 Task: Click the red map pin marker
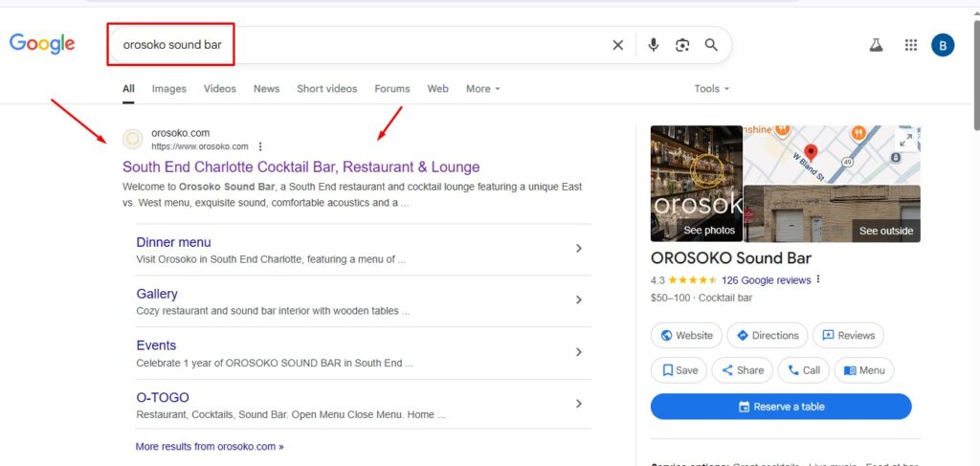811,152
